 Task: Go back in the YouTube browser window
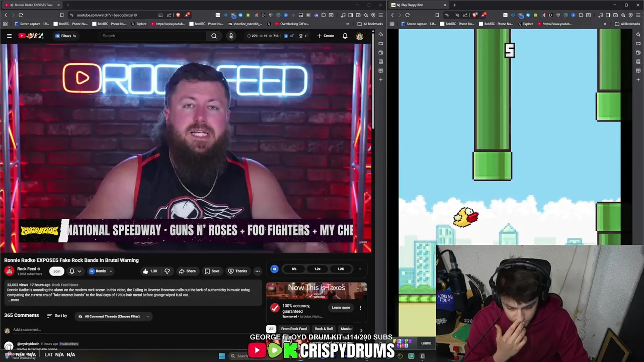click(x=6, y=15)
